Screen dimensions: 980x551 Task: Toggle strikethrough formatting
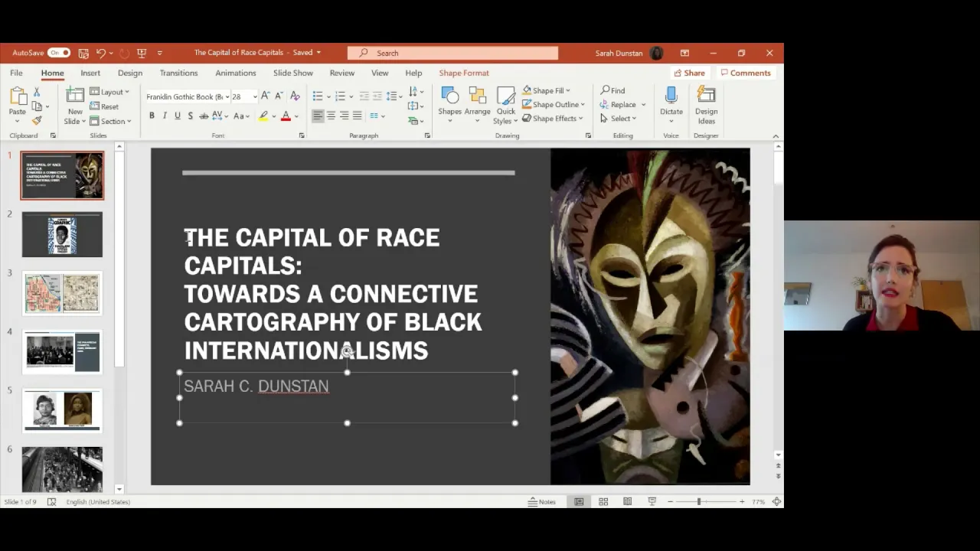(204, 116)
